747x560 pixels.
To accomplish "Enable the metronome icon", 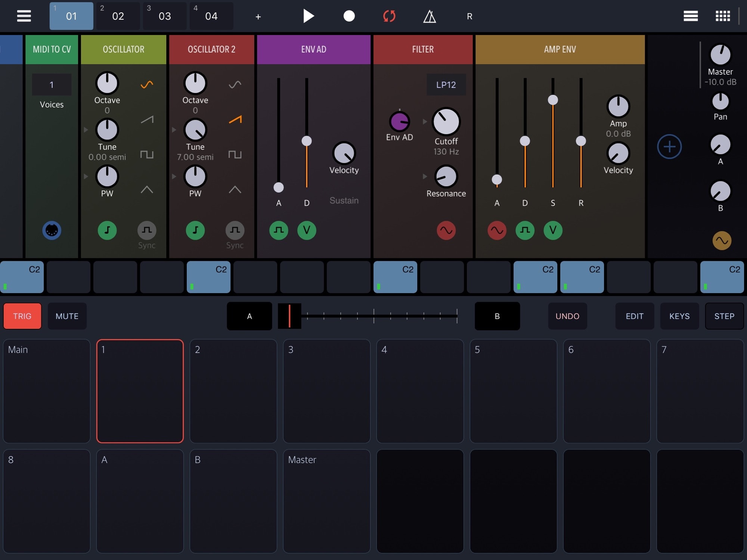I will pos(430,16).
